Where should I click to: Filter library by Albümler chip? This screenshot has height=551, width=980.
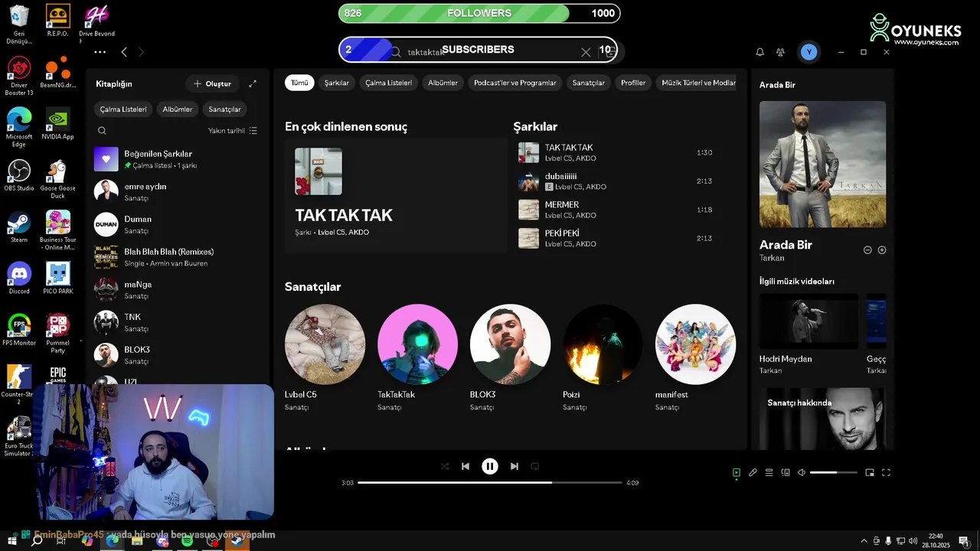[178, 109]
